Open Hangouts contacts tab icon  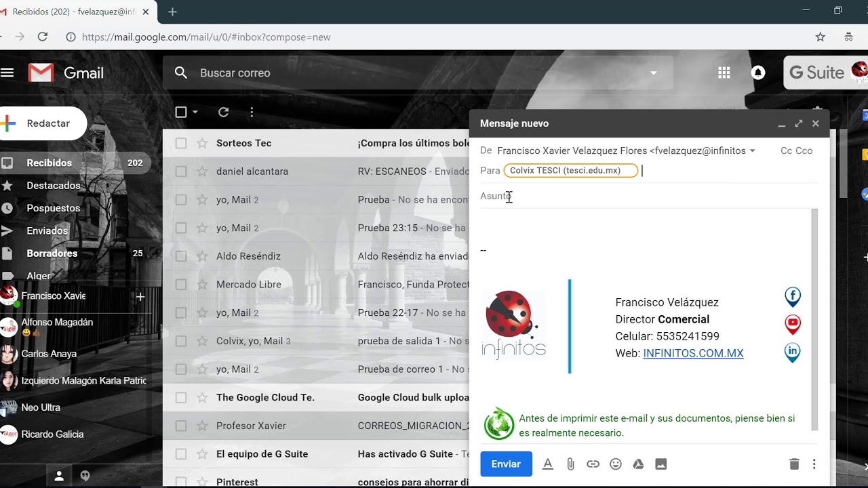point(59,476)
